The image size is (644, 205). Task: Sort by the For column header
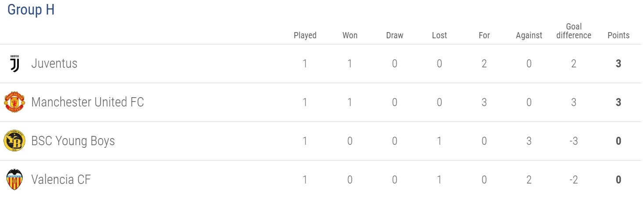484,36
